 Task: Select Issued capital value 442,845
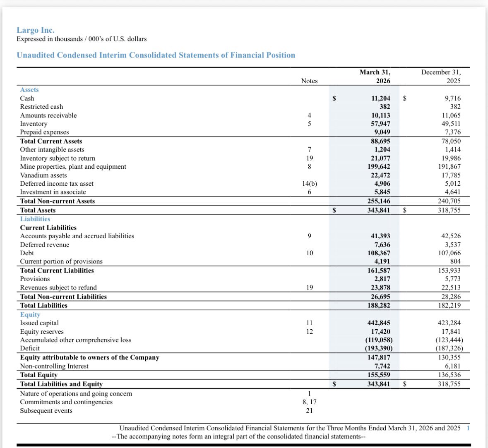pyautogui.click(x=379, y=323)
